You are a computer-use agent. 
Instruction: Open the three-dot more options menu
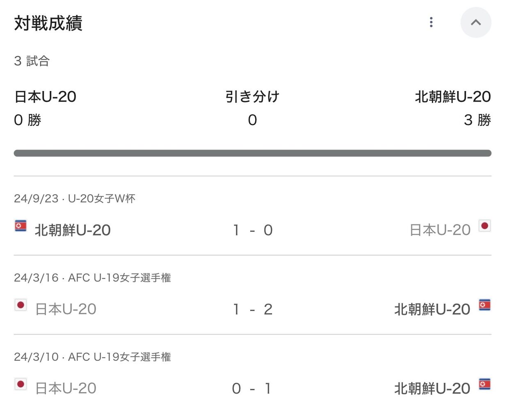pyautogui.click(x=431, y=22)
